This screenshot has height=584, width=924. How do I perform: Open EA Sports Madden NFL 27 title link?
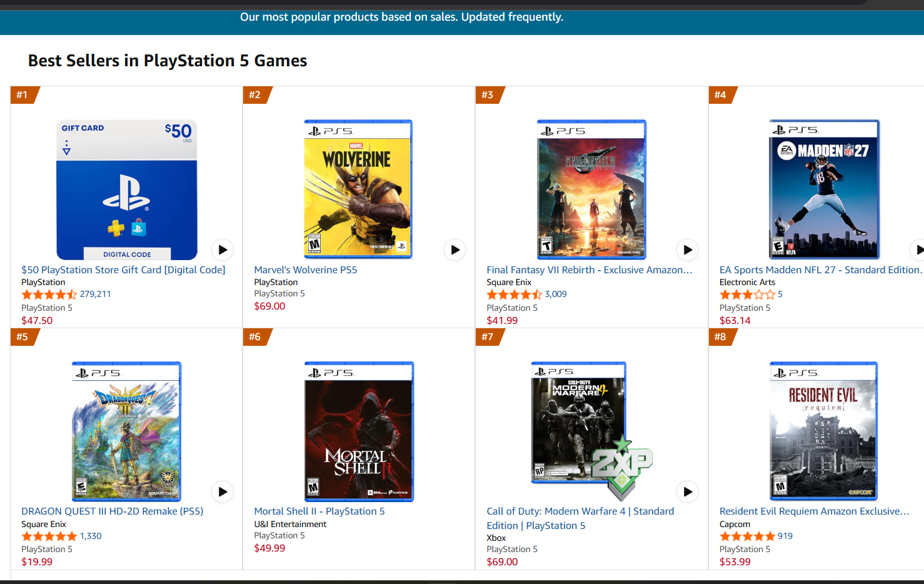pos(821,270)
